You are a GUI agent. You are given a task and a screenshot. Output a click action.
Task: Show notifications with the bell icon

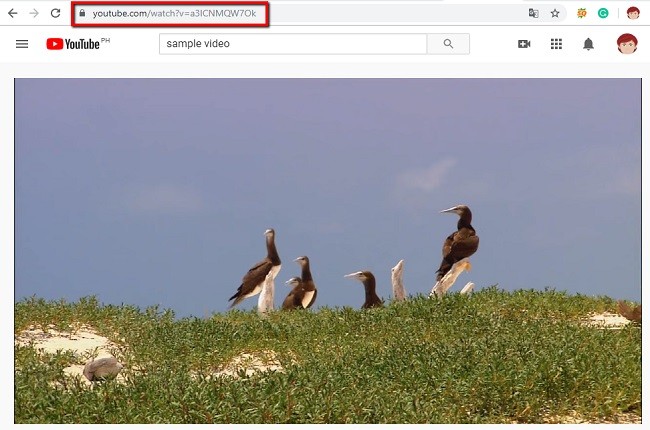pyautogui.click(x=589, y=44)
